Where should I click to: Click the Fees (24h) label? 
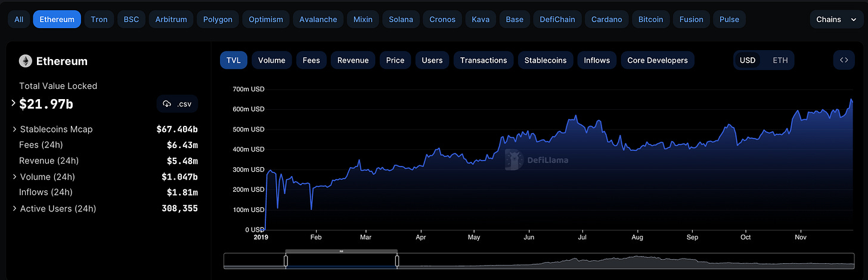point(41,144)
